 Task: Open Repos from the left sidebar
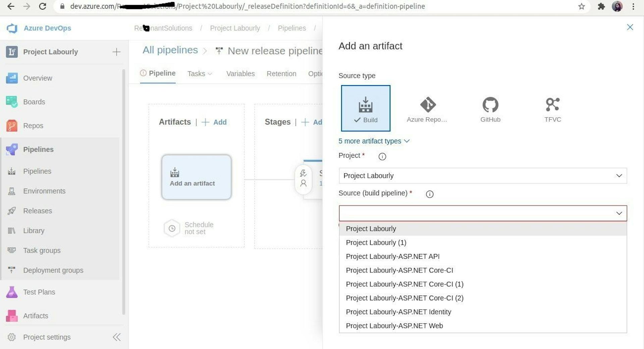pyautogui.click(x=33, y=126)
